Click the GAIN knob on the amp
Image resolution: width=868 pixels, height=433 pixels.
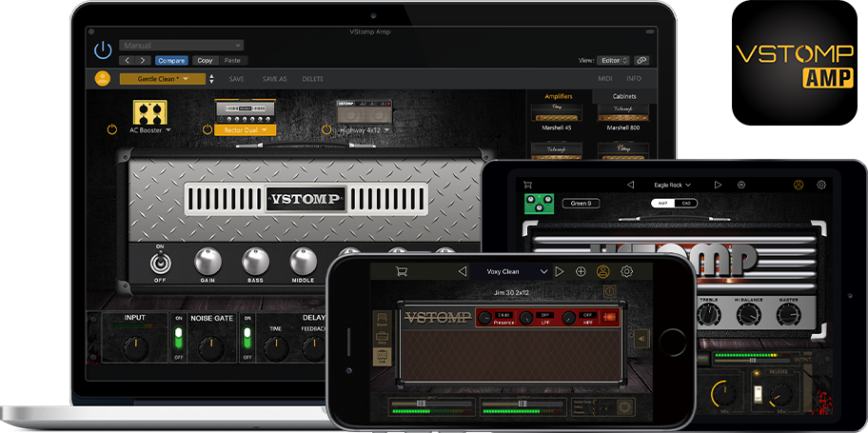click(x=207, y=261)
